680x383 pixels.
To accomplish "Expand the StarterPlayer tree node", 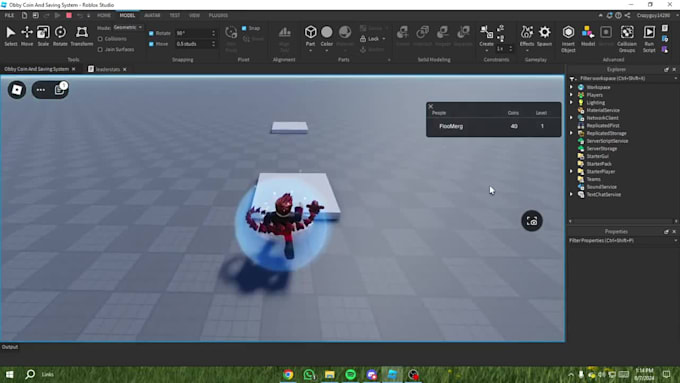I will point(571,171).
